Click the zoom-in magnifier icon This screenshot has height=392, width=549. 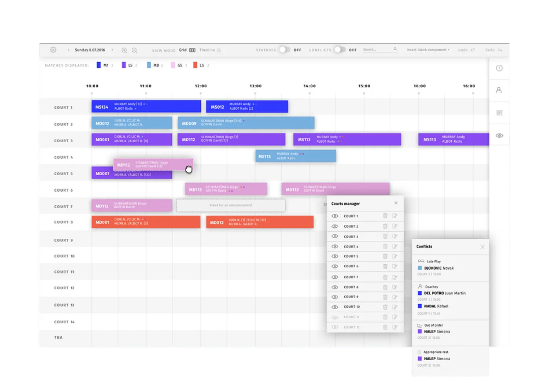pos(125,50)
